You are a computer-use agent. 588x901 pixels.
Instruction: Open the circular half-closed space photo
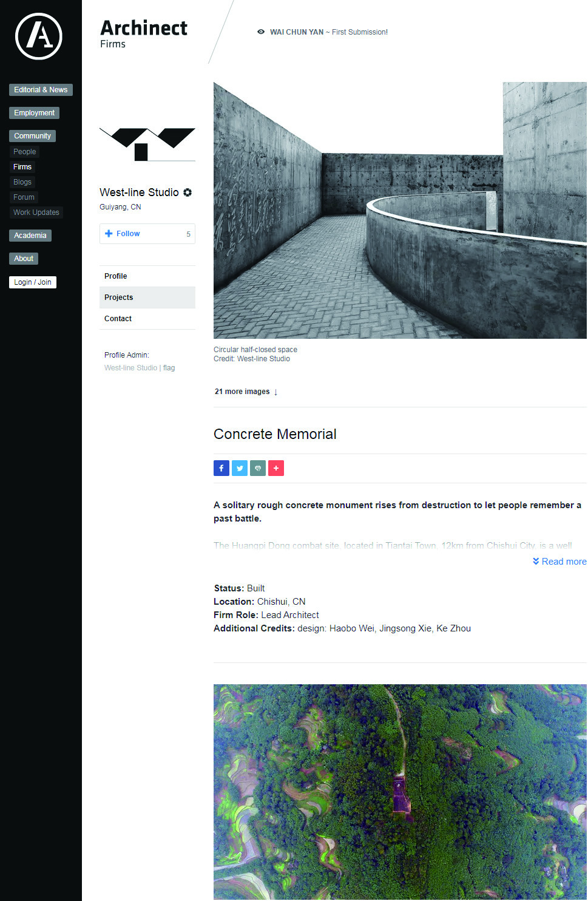[x=400, y=210]
